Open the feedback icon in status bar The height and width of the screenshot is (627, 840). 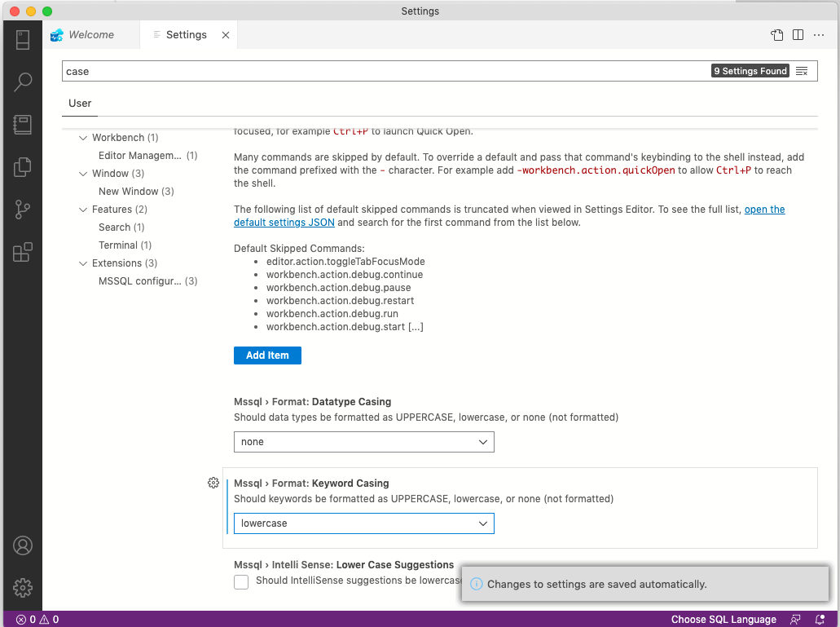click(795, 620)
